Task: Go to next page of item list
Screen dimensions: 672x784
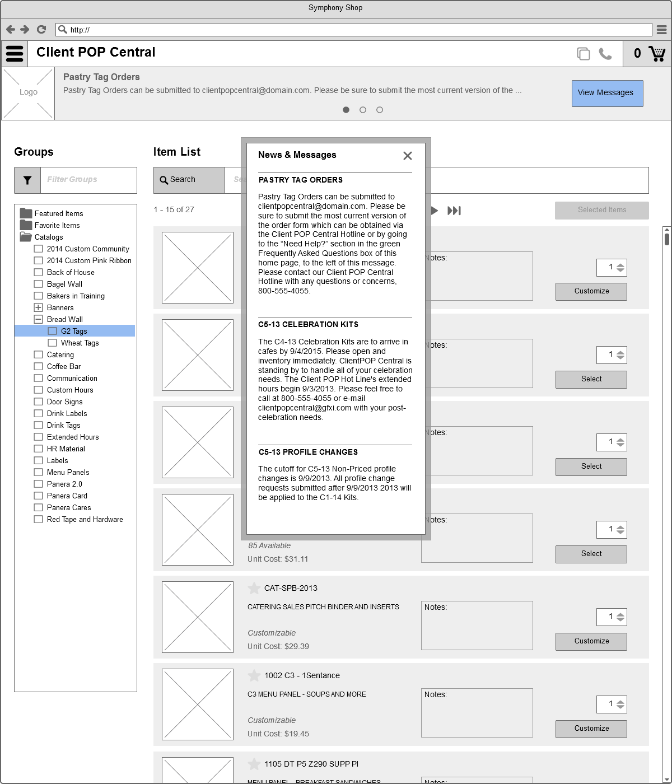Action: (434, 211)
